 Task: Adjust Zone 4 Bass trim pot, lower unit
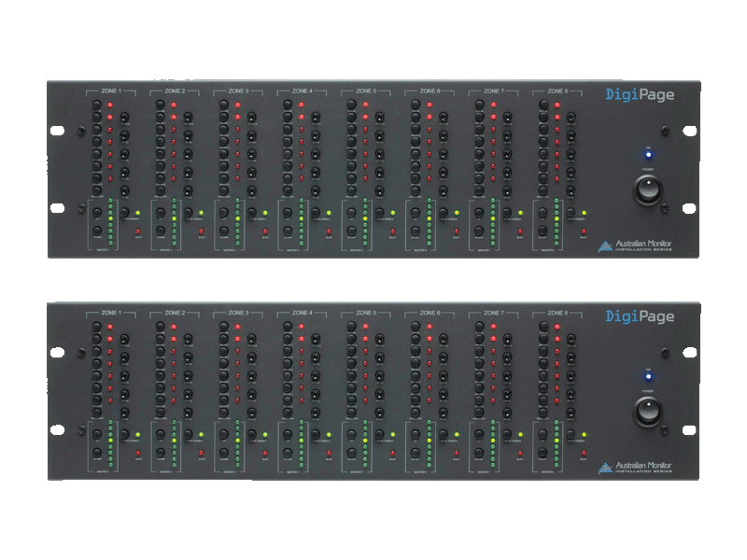[x=316, y=357]
